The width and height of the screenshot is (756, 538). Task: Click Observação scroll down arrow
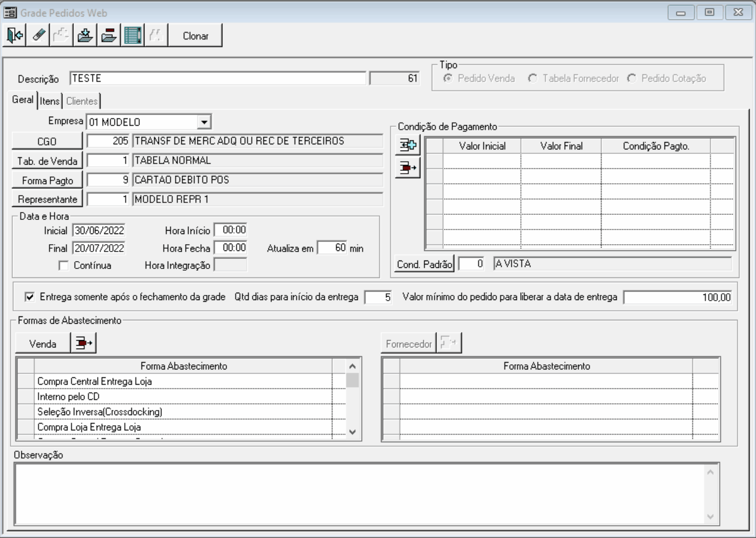710,517
